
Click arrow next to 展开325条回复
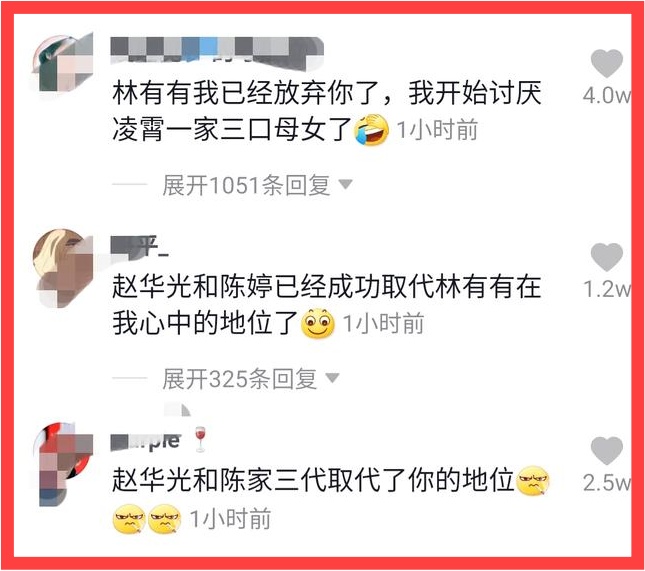[x=332, y=377]
